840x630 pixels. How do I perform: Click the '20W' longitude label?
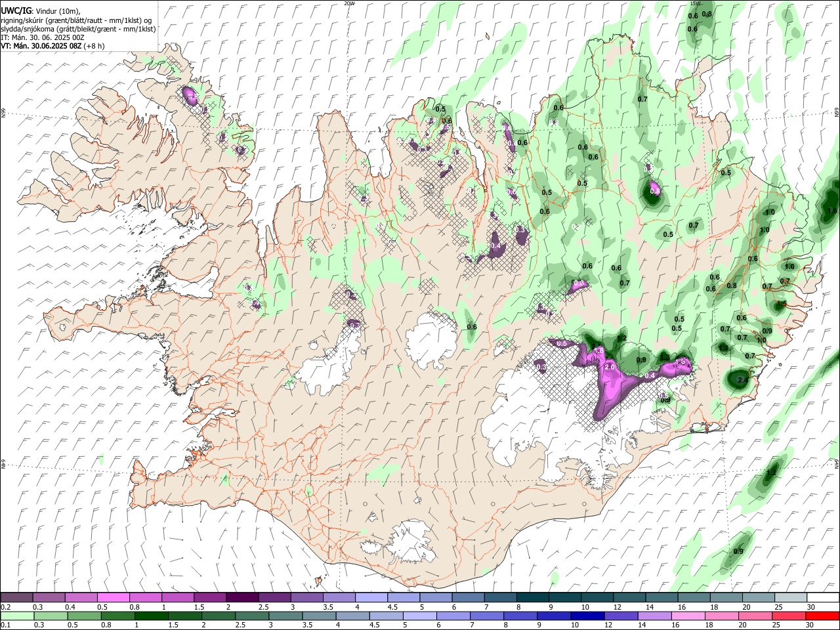pyautogui.click(x=349, y=3)
